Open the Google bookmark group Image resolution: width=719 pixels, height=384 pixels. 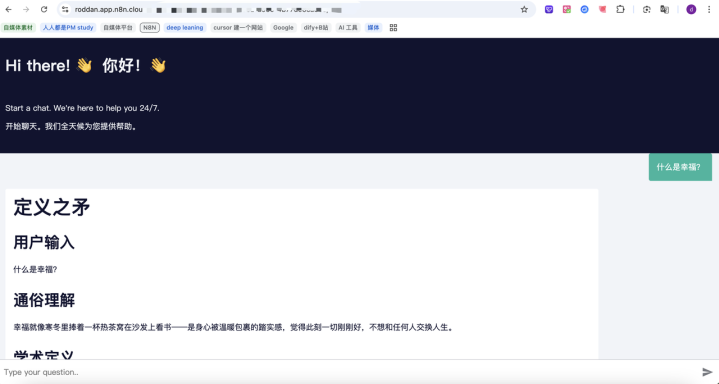tap(283, 28)
